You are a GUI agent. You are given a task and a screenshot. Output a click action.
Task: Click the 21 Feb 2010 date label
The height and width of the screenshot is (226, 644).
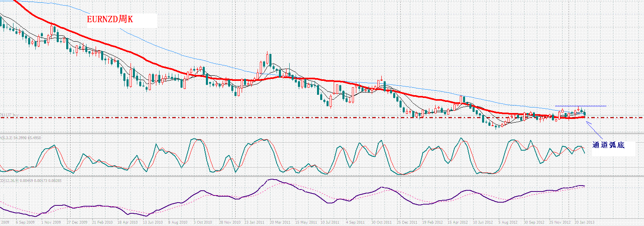pos(102,222)
